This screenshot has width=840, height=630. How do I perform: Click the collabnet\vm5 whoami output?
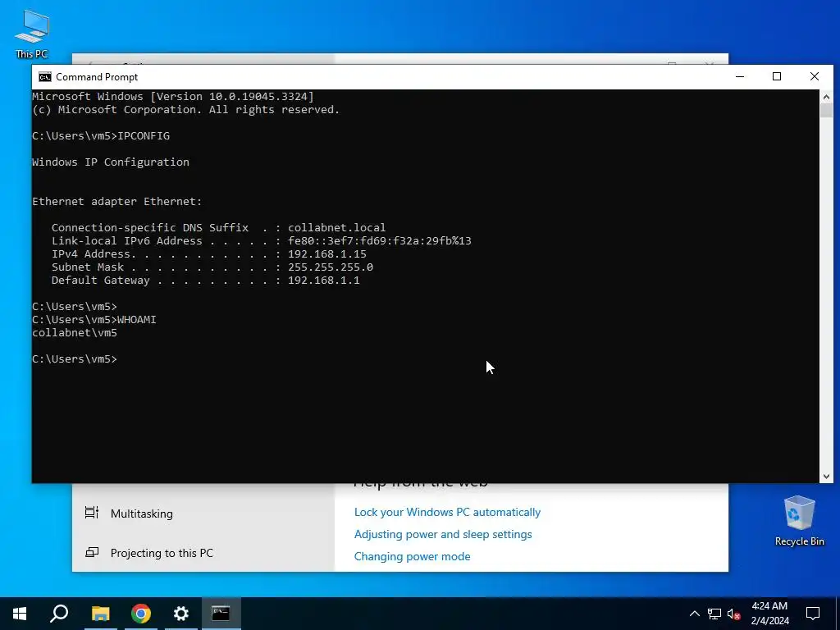click(75, 333)
